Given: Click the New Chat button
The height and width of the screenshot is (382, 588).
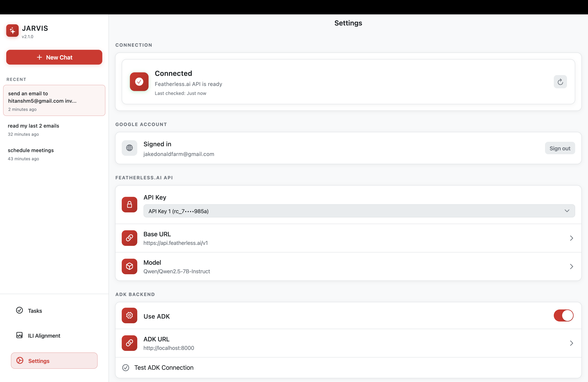Looking at the screenshot, I should pyautogui.click(x=54, y=57).
